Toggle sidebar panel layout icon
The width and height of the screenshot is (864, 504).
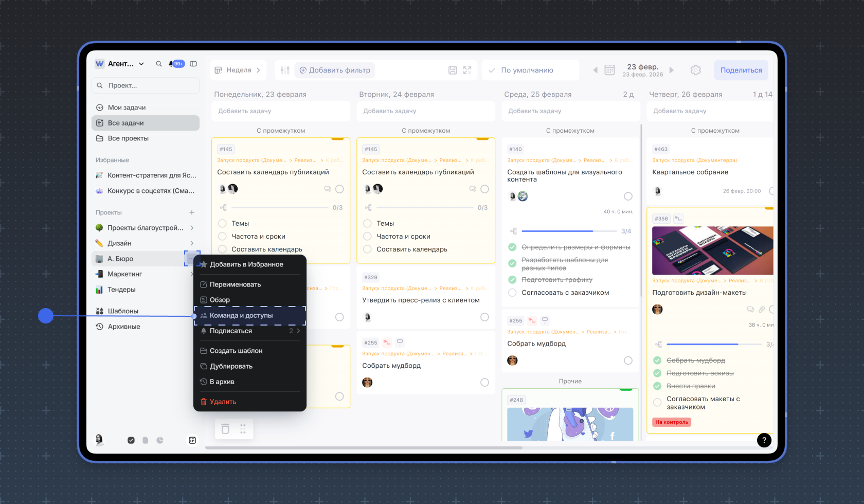click(193, 64)
